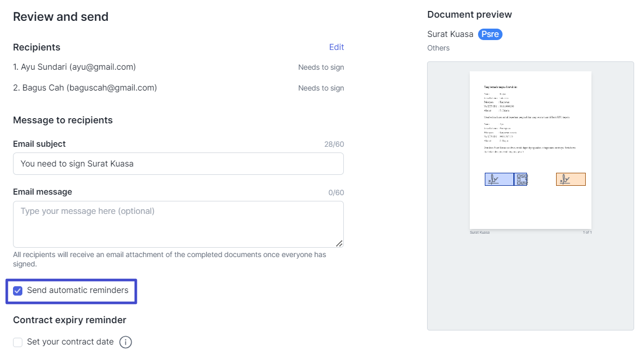644x357 pixels.
Task: Click inside the optional email message box
Action: (x=178, y=224)
